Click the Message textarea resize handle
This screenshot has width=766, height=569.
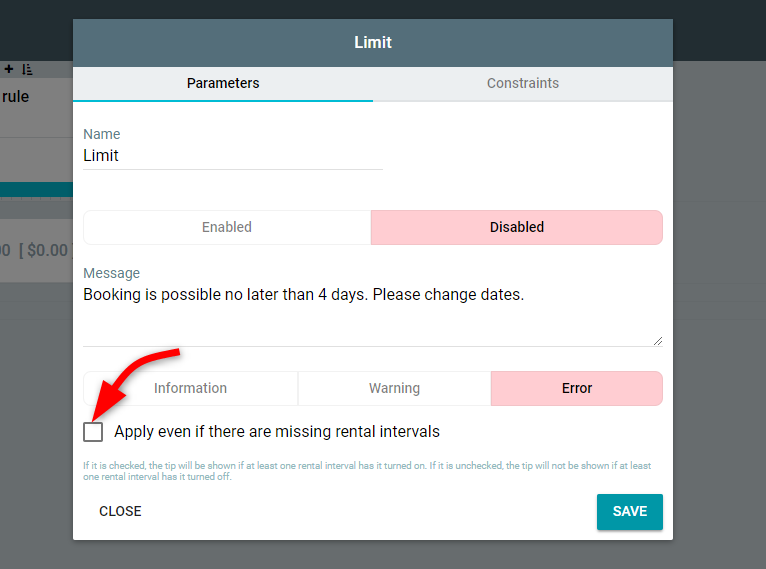click(x=658, y=341)
